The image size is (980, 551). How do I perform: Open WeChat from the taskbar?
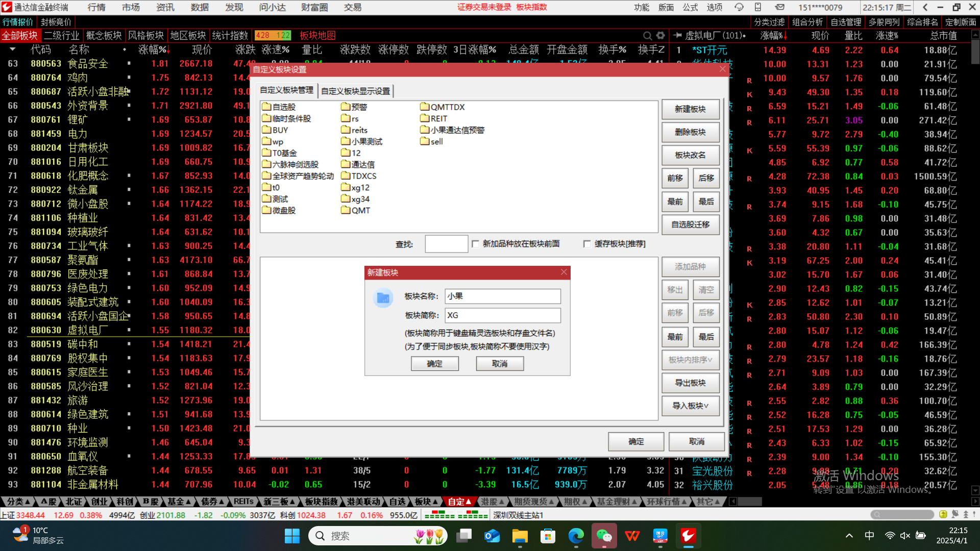604,536
